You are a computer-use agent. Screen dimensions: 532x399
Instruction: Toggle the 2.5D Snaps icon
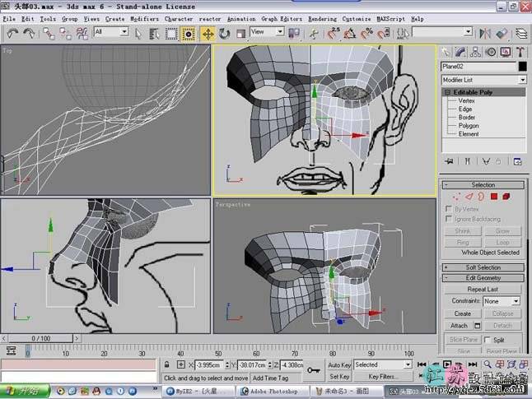tap(334, 33)
